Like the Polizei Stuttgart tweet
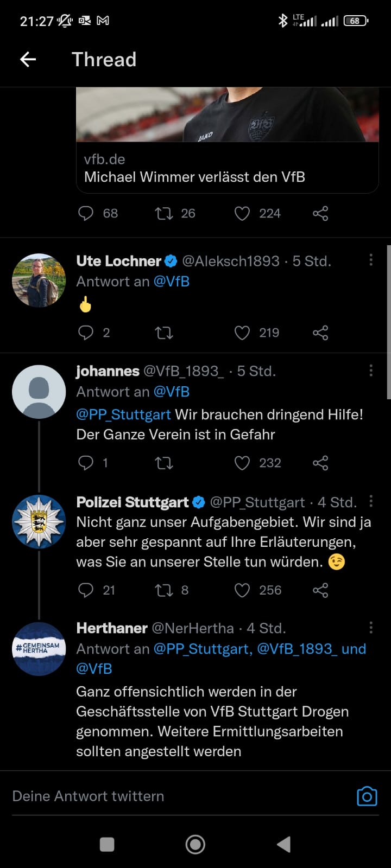The width and height of the screenshot is (391, 868). tap(242, 590)
